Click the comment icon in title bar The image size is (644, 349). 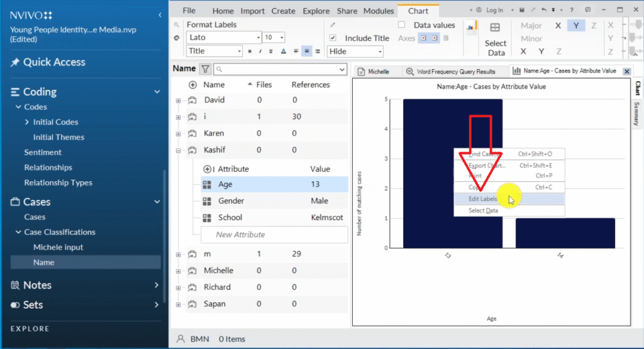587,10
